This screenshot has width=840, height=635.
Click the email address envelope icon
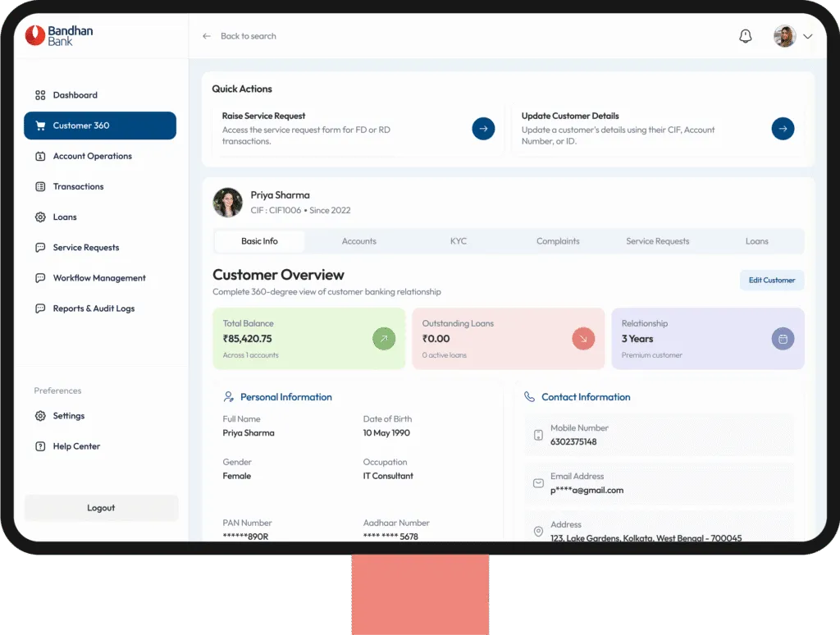[x=538, y=483]
